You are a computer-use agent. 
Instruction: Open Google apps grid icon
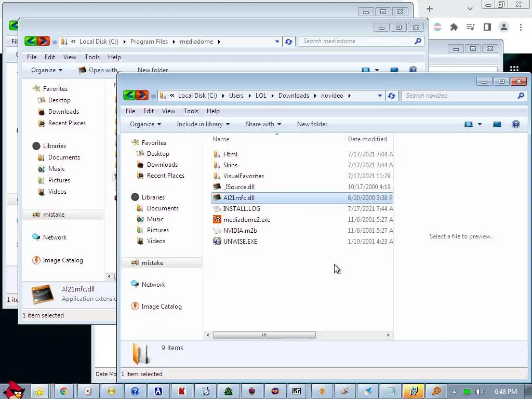pos(514,69)
